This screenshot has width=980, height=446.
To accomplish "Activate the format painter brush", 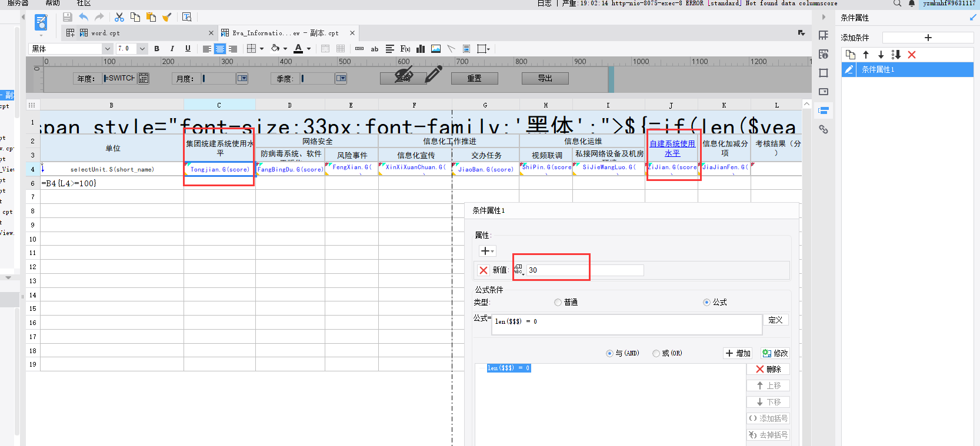I will (166, 17).
